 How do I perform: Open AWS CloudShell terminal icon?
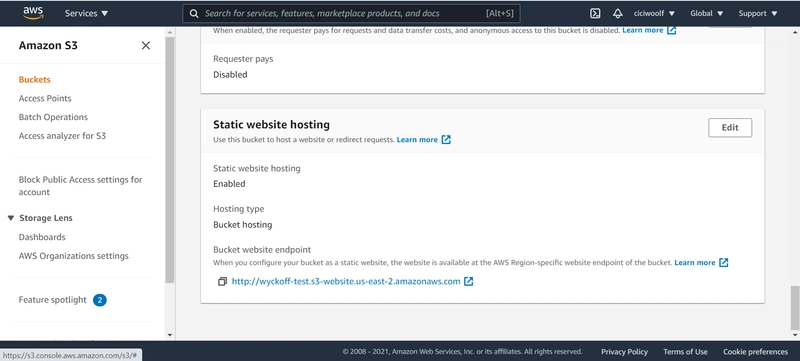[595, 14]
